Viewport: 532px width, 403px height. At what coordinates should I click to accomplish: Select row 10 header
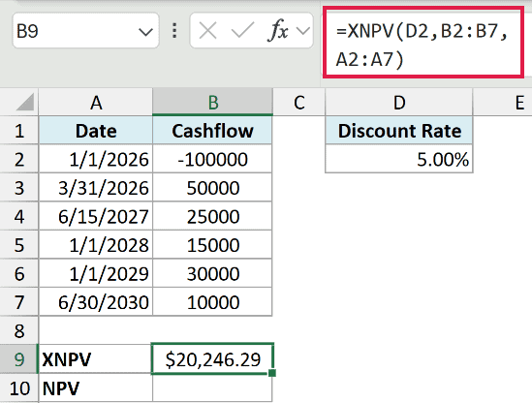[x=19, y=388]
